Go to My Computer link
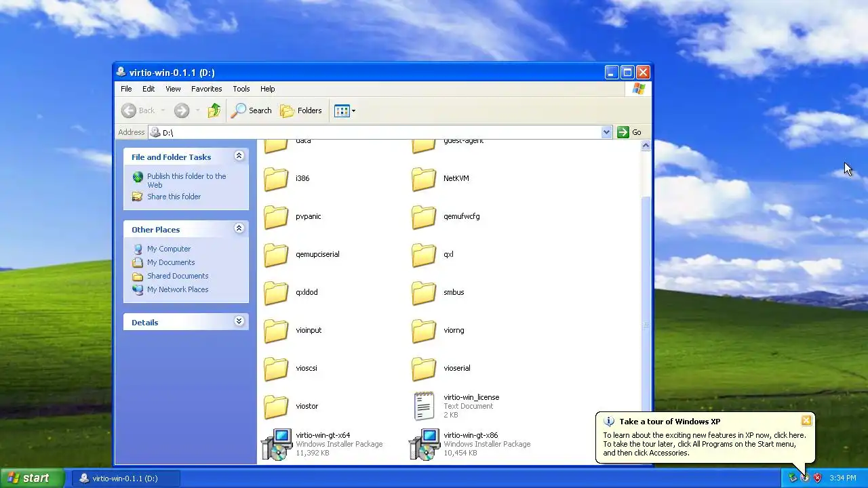868x488 pixels. point(169,249)
